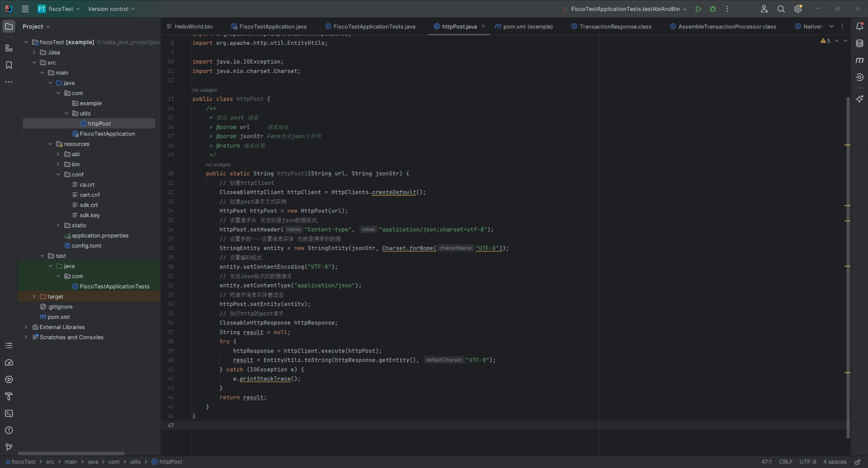
Task: Expand the target folder
Action: pyautogui.click(x=34, y=296)
